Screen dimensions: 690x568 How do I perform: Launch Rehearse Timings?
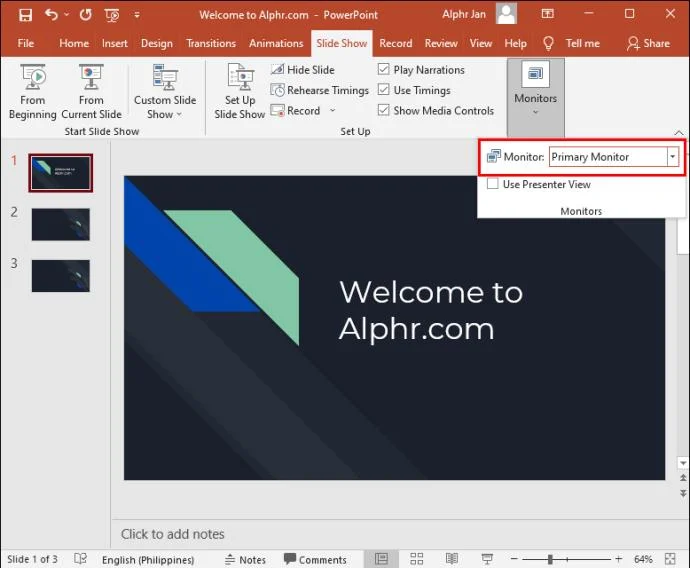point(319,90)
